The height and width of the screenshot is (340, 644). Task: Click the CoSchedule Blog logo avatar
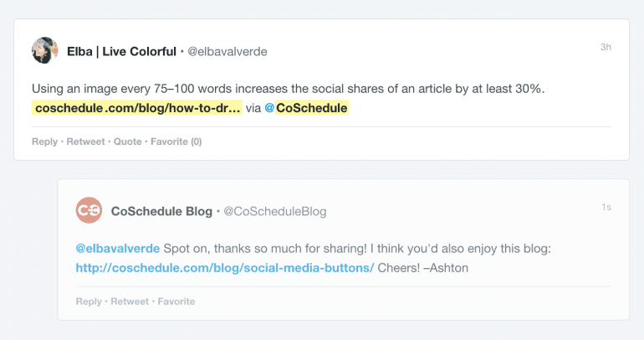[89, 210]
